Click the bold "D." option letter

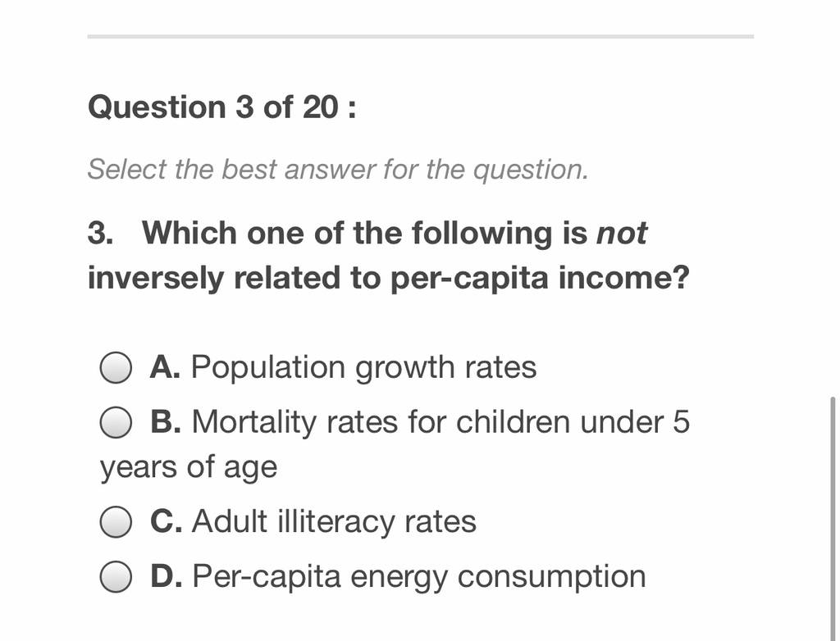tap(167, 576)
